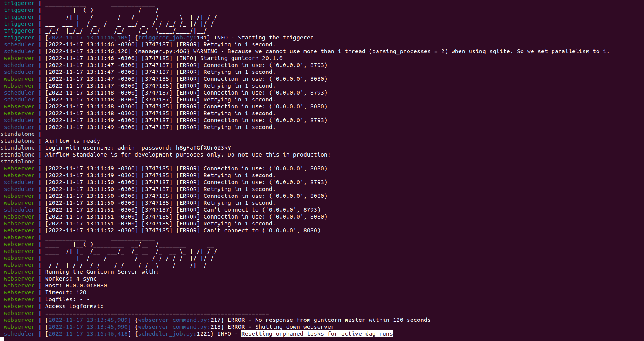The width and height of the screenshot is (644, 341).
Task: Select the 'Starting gunicorn 20.1.0' message
Action: point(241,58)
